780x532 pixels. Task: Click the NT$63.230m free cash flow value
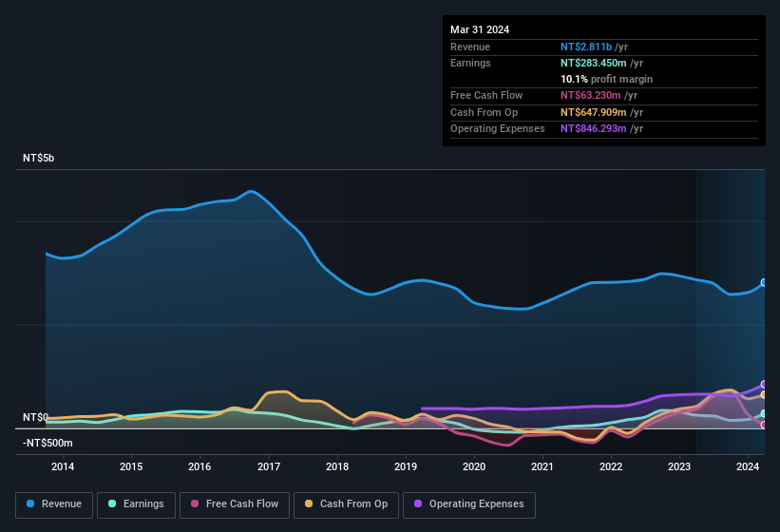click(591, 95)
